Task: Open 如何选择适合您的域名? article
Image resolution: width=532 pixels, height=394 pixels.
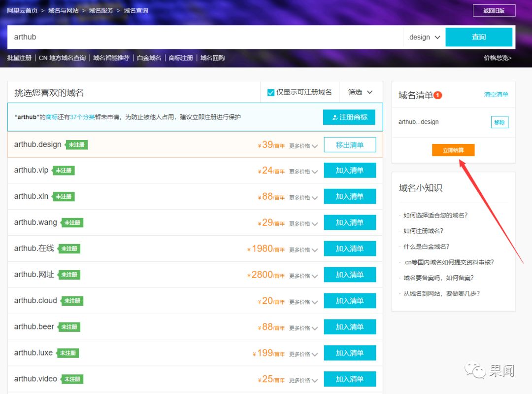Action: click(x=435, y=215)
